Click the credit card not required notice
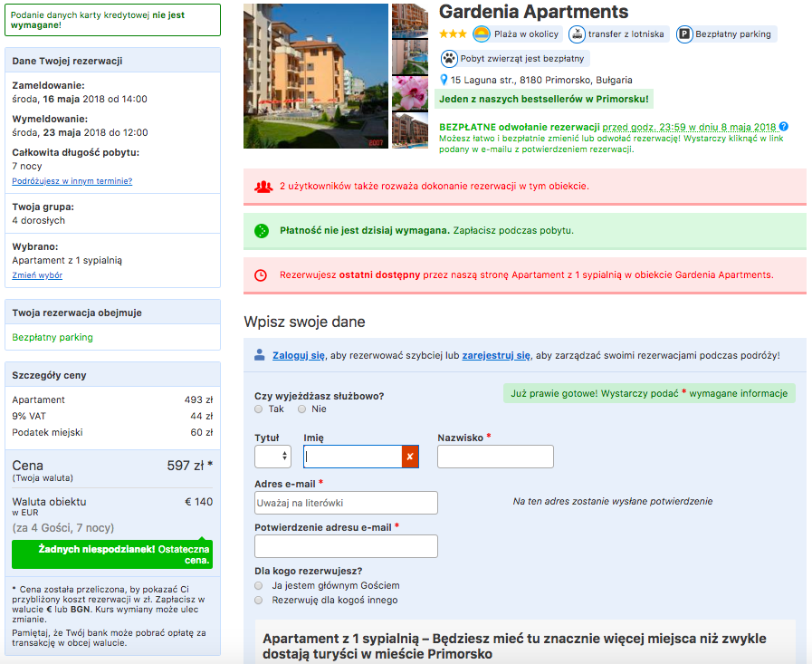Image resolution: width=812 pixels, height=664 pixels. pyautogui.click(x=112, y=20)
